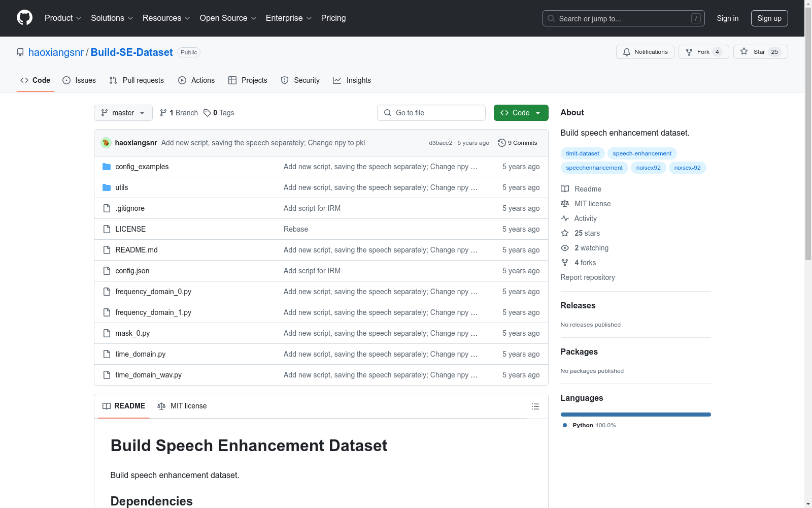Click the Pricing link

[x=333, y=18]
